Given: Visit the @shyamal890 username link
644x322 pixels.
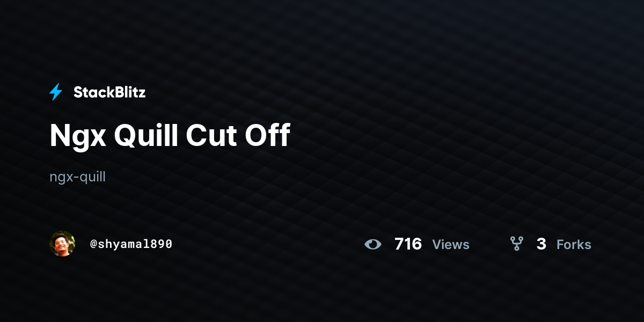Looking at the screenshot, I should pos(131,244).
